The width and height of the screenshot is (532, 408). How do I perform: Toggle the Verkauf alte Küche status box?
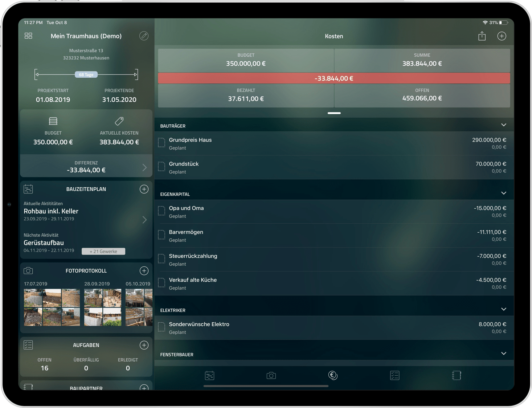pyautogui.click(x=161, y=283)
